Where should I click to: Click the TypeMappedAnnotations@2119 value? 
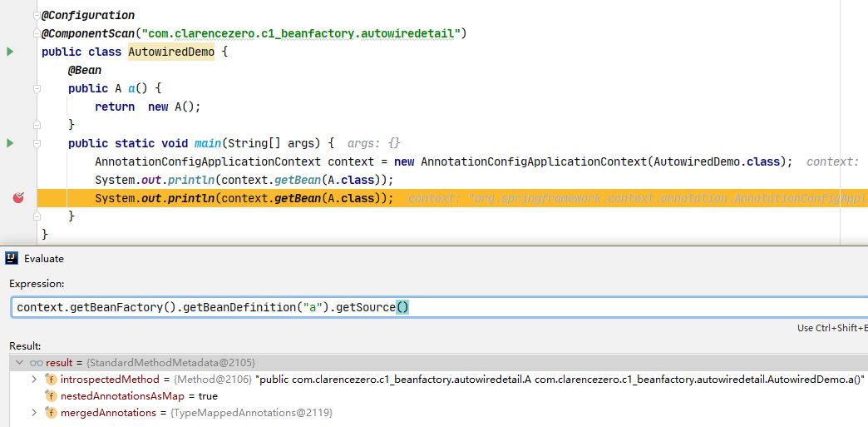tap(252, 413)
